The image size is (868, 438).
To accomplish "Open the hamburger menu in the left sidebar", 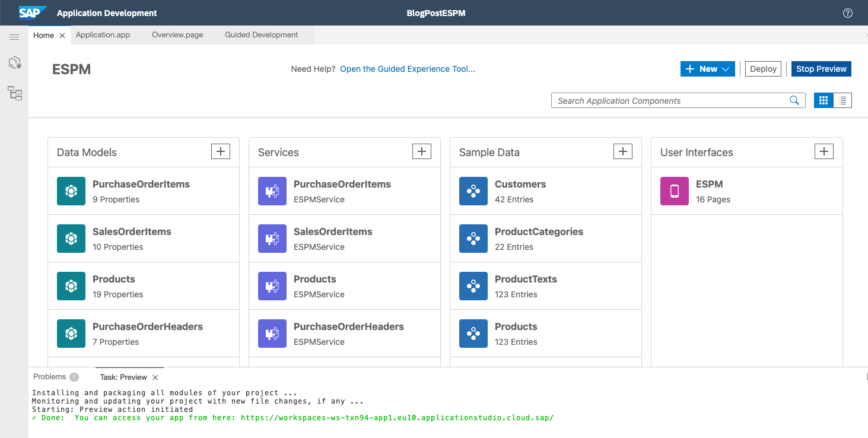I will [x=14, y=36].
